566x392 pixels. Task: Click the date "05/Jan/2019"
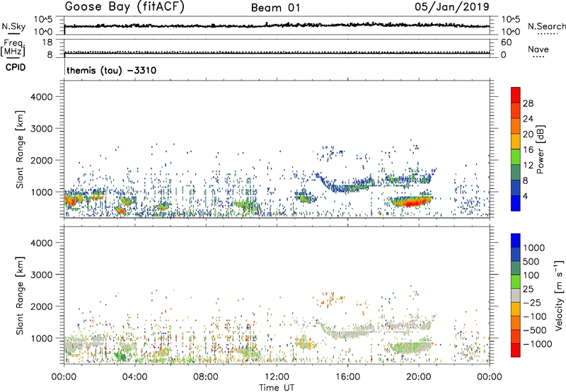[452, 7]
